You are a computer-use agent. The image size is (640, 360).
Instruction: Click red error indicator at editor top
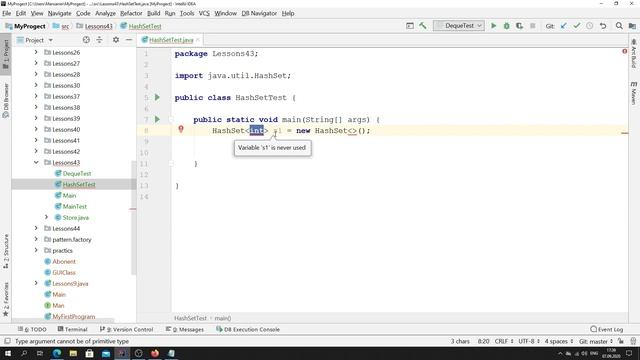[x=624, y=51]
